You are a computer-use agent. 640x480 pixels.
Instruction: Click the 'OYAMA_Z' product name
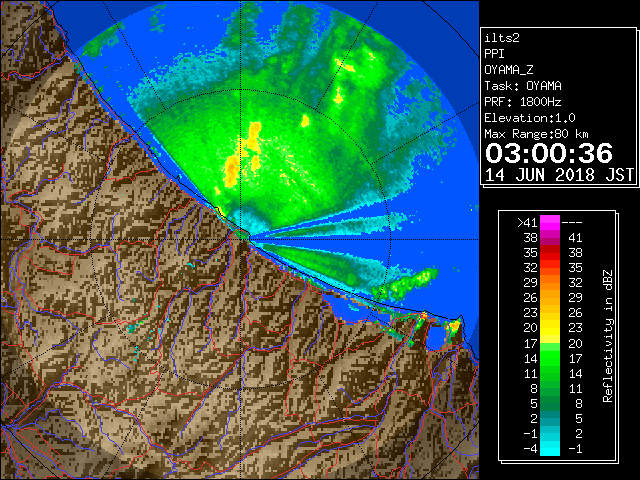pyautogui.click(x=509, y=70)
